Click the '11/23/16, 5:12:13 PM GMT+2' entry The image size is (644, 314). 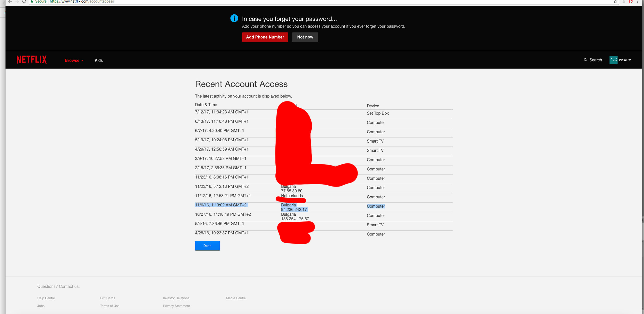[x=222, y=186]
